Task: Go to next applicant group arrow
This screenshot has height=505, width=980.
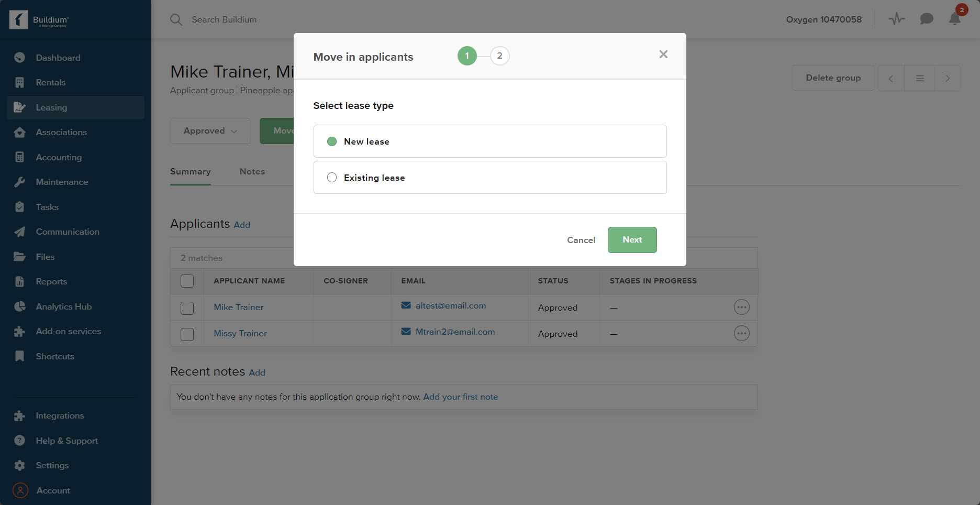Action: click(x=948, y=78)
